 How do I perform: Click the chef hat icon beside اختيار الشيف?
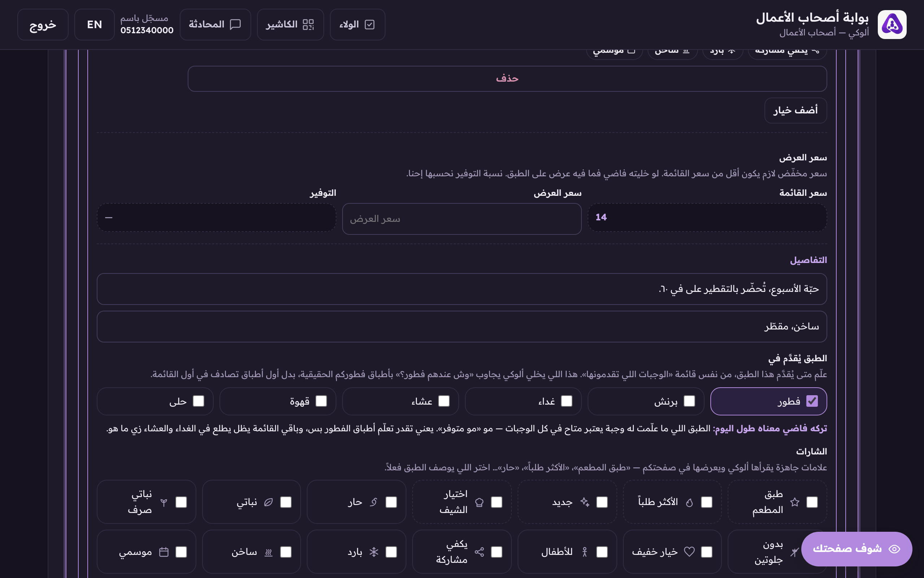[479, 502]
